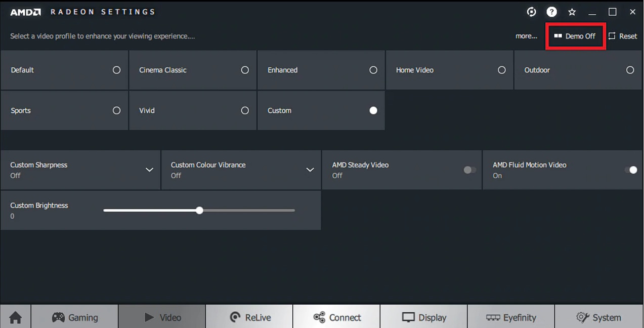The width and height of the screenshot is (644, 328).
Task: Click the Custom Brightness slider handle
Action: click(199, 210)
